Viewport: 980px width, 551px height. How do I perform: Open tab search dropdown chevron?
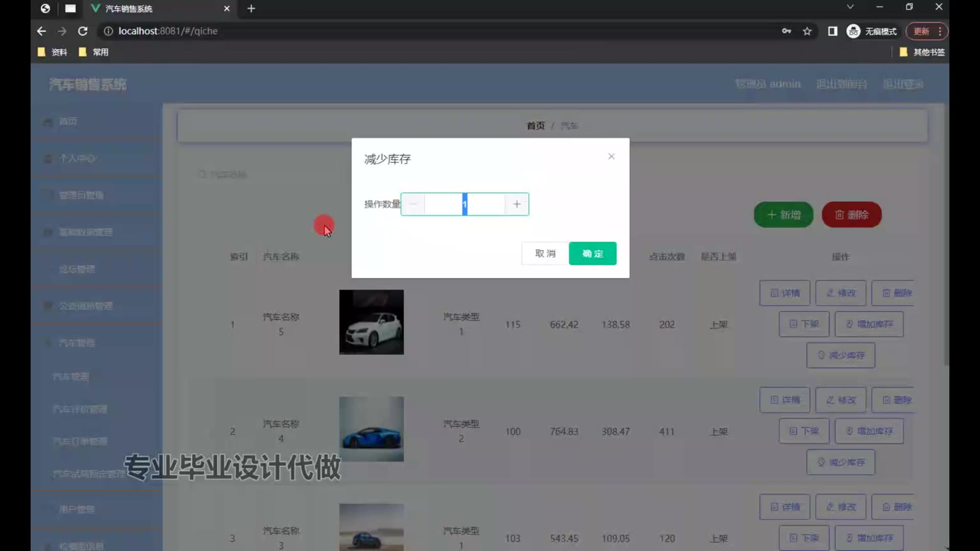coord(850,7)
